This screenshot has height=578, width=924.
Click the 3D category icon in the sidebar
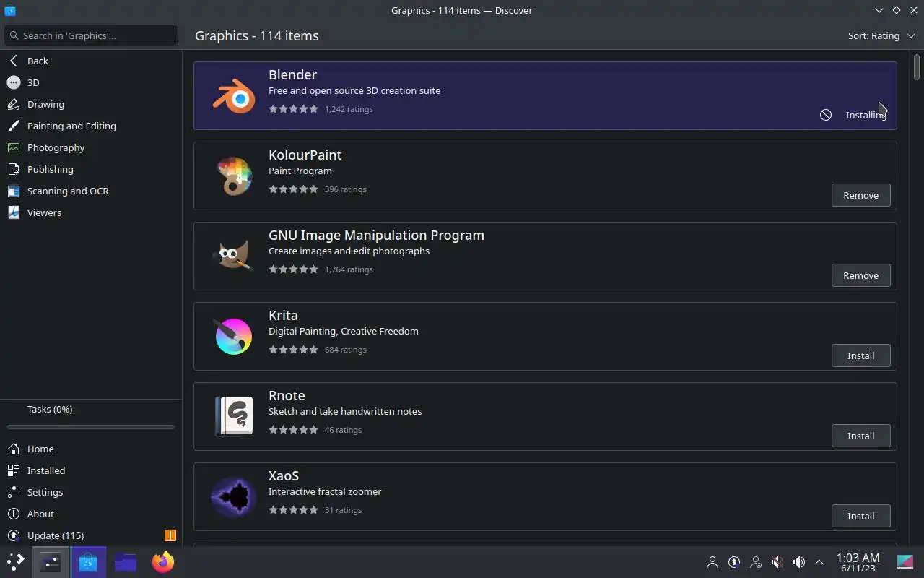pyautogui.click(x=13, y=82)
